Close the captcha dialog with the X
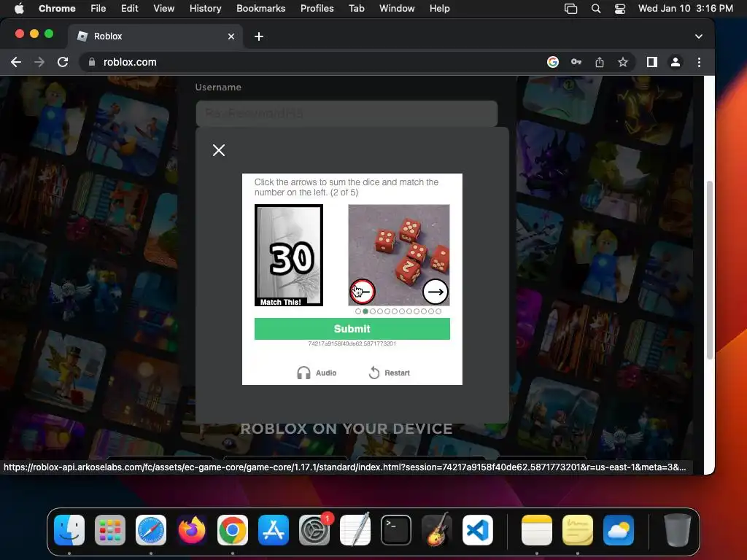The width and height of the screenshot is (747, 560). click(219, 150)
